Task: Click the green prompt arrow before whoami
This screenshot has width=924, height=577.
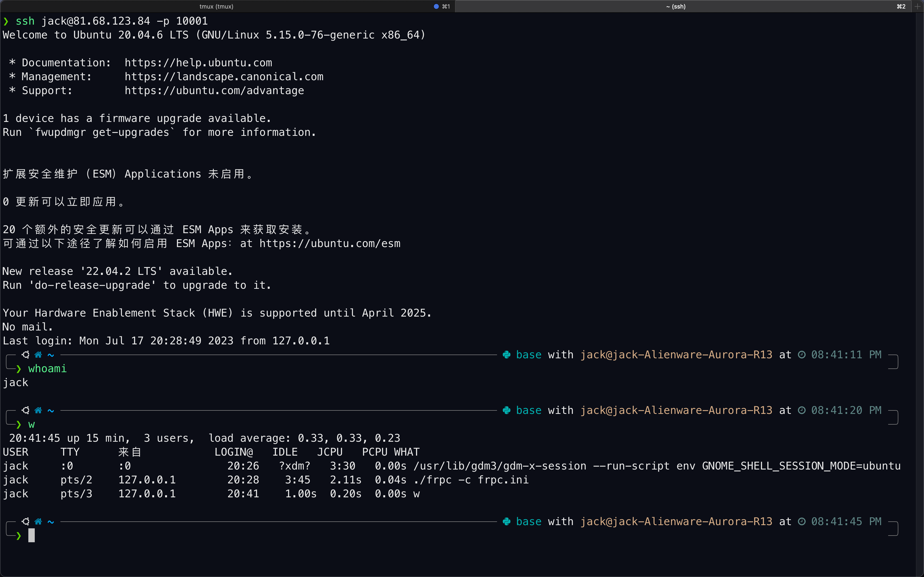Action: tap(18, 369)
